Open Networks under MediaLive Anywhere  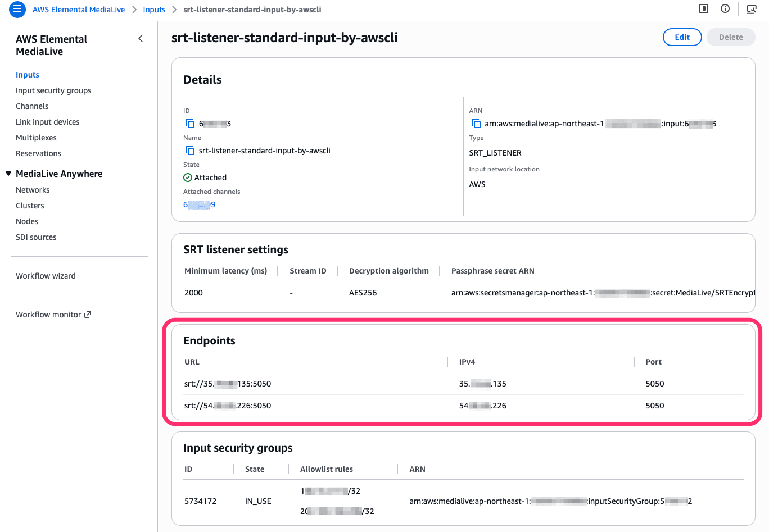coord(33,190)
